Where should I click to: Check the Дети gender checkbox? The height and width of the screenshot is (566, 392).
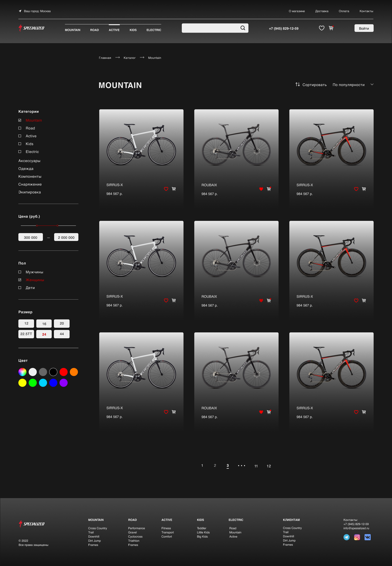click(x=20, y=288)
